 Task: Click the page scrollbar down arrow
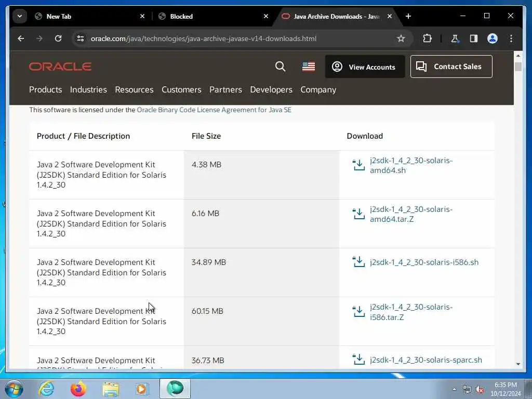pos(518,364)
